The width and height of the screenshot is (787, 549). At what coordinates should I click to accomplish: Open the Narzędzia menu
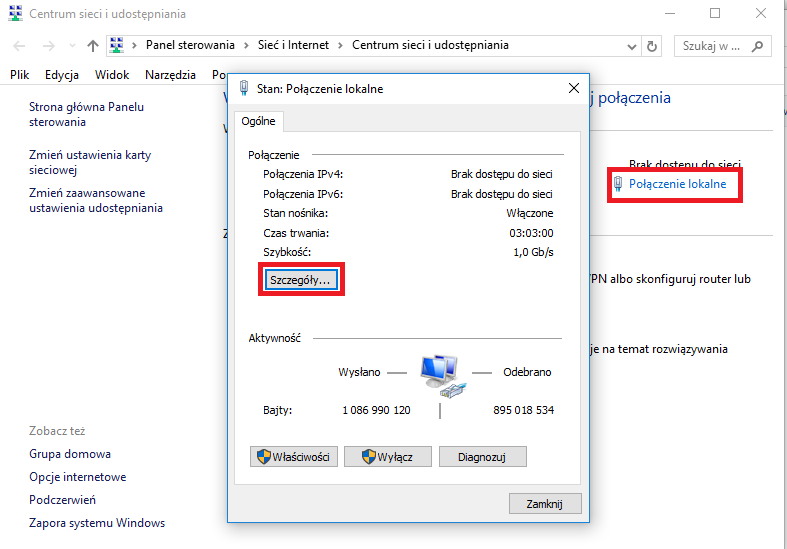point(170,75)
